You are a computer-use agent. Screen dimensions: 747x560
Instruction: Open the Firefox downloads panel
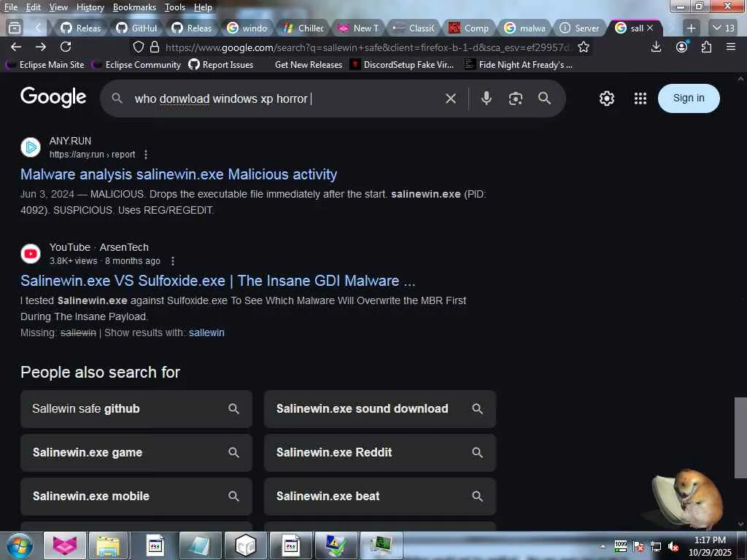(656, 47)
